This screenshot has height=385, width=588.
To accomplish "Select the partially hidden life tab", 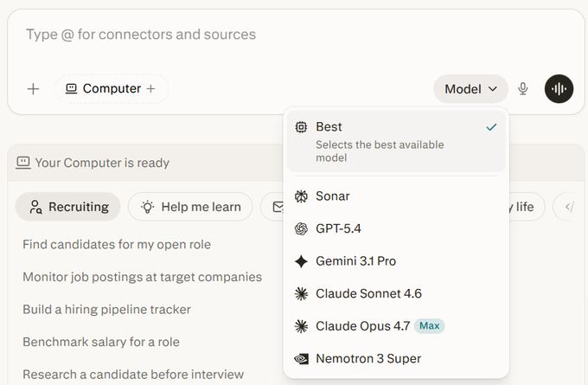I will click(525, 207).
